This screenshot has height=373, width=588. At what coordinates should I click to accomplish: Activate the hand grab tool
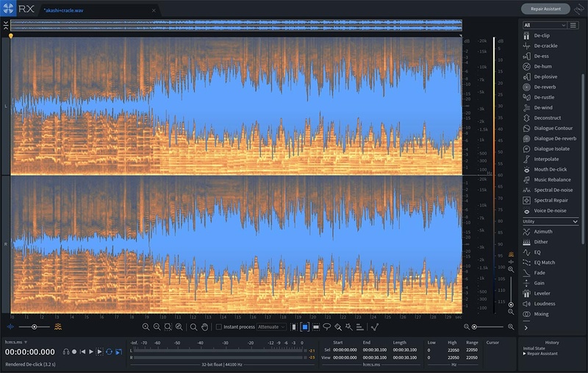pyautogui.click(x=204, y=327)
